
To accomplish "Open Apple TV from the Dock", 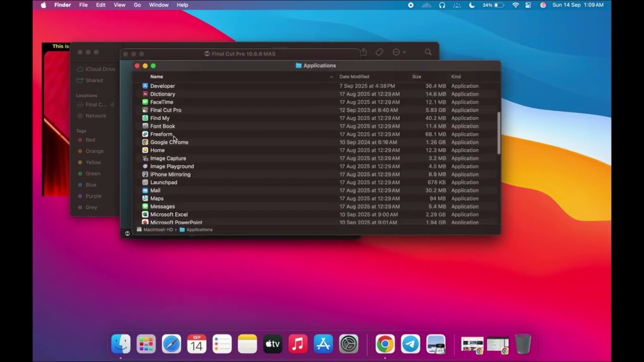I will (273, 344).
